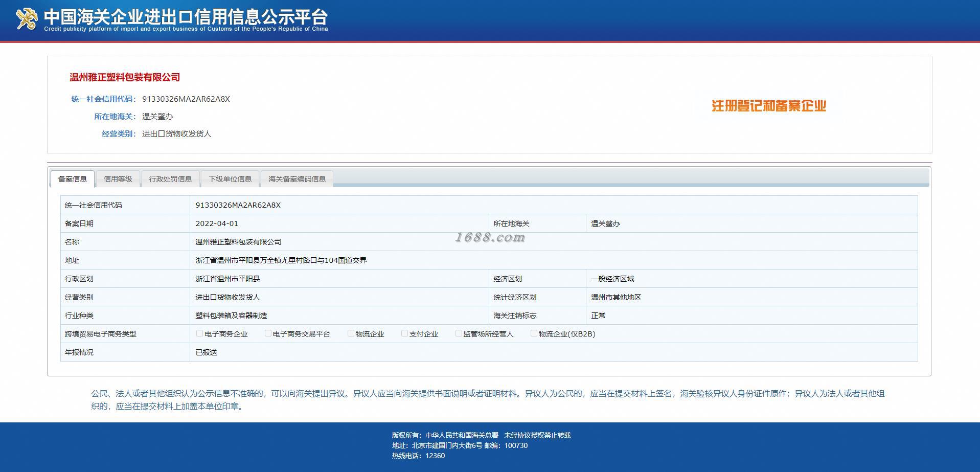Click the value 温州市其他地区
This screenshot has width=980, height=472.
[x=616, y=297]
